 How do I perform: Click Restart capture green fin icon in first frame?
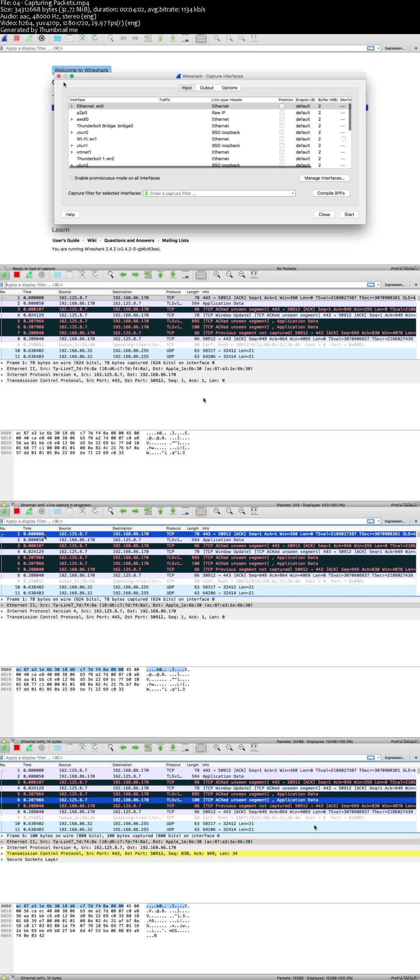(x=29, y=38)
